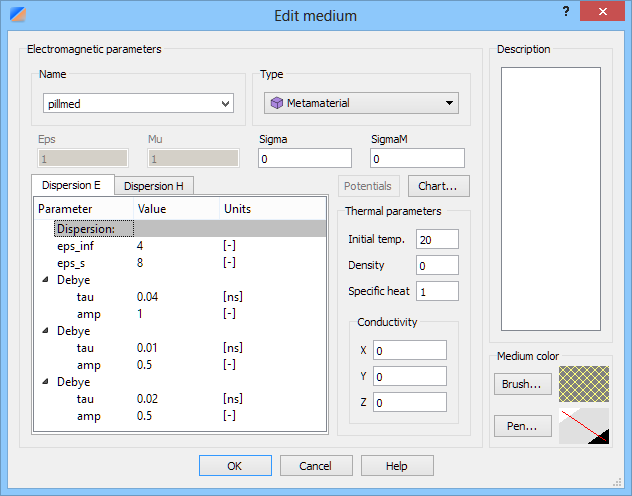Select the Dispersion E tab
Screen dimensions: 632x496
coord(72,185)
